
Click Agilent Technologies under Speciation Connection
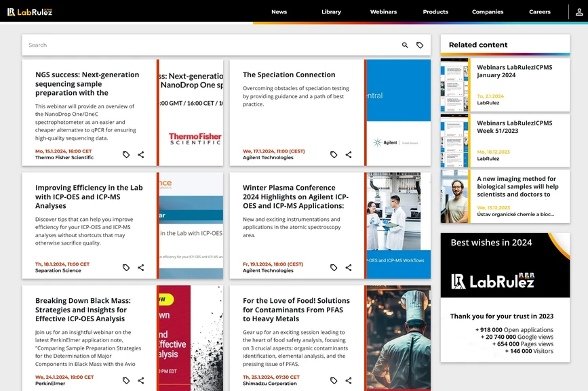coord(268,158)
